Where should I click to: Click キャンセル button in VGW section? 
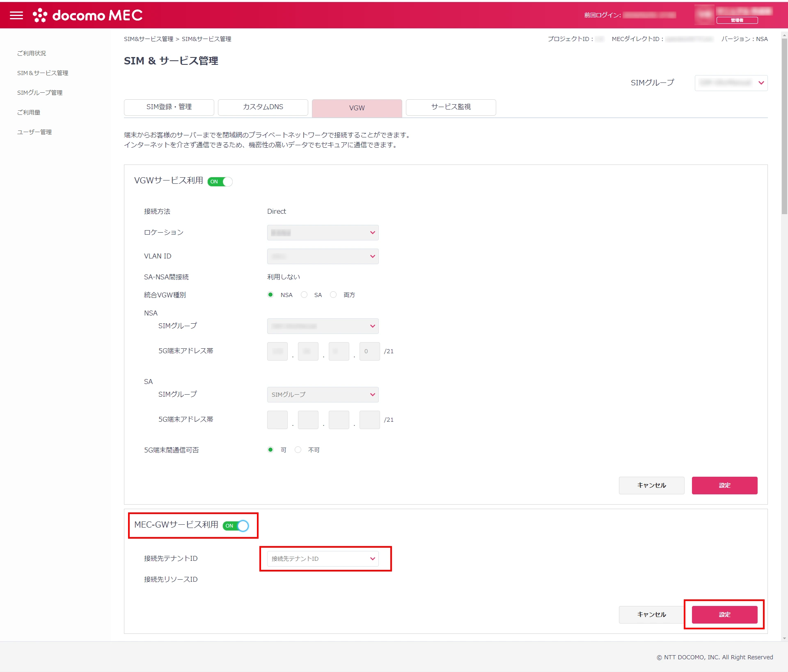(651, 485)
